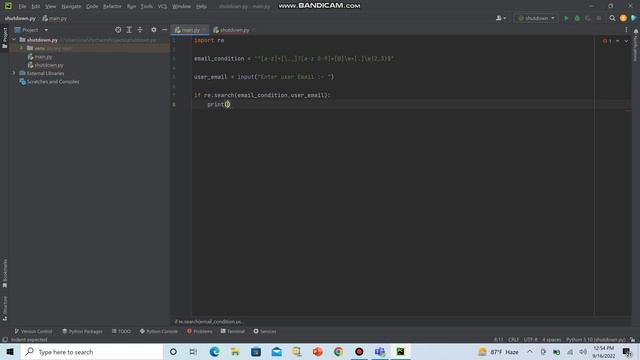Open PowerPoint from the taskbar
Screen dimensions: 640x360
pos(318,352)
